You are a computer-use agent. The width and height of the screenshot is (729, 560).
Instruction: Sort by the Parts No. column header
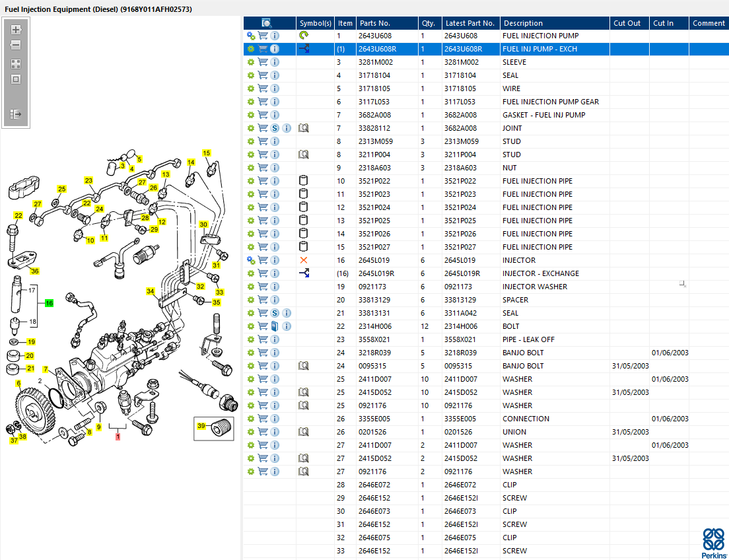[387, 23]
